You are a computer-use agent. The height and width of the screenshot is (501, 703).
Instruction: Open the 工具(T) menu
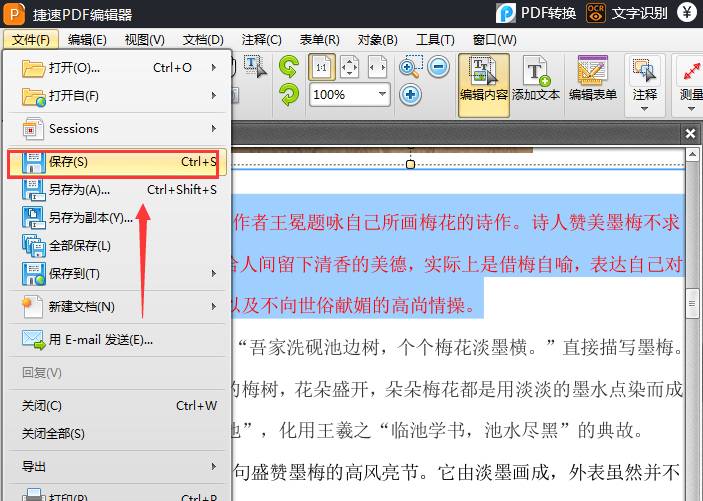coord(435,39)
